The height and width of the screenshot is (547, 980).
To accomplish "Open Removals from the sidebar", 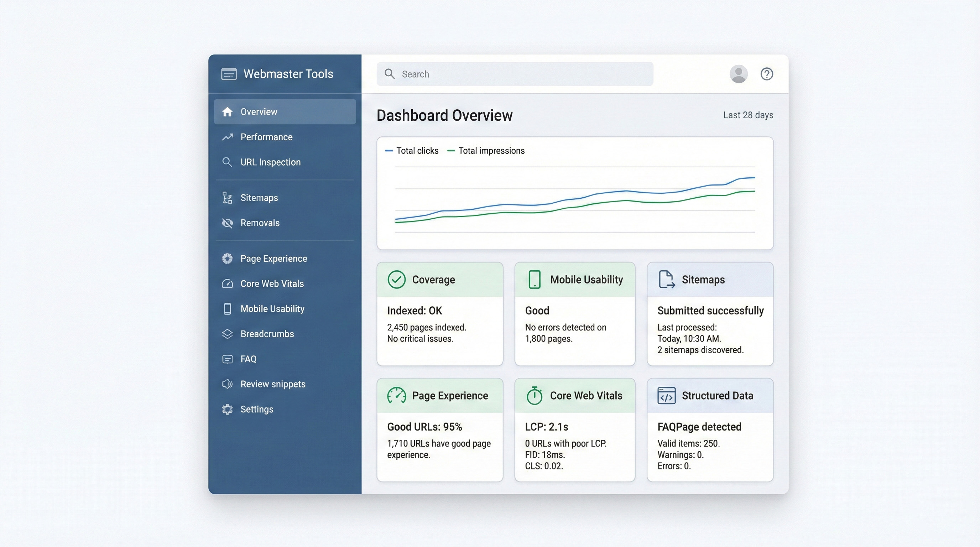I will pos(260,223).
